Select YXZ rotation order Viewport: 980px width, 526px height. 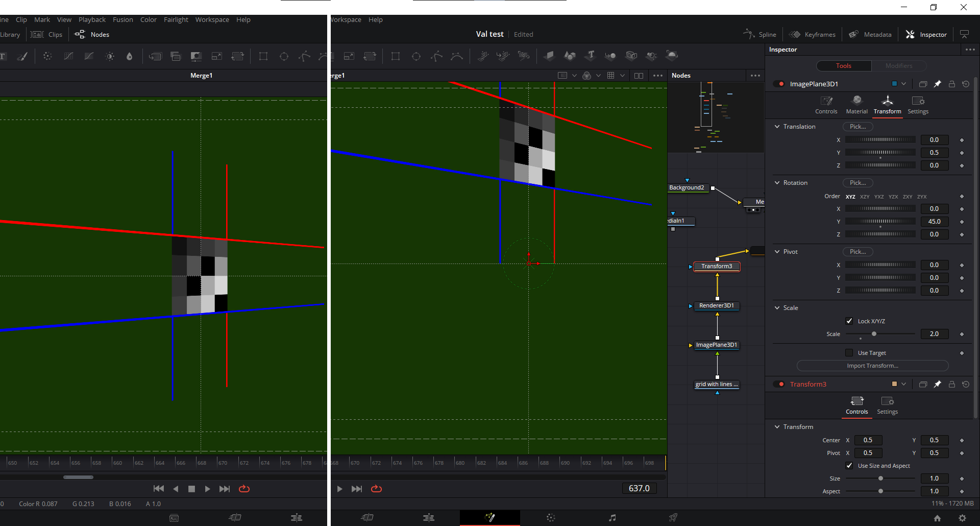pyautogui.click(x=879, y=197)
